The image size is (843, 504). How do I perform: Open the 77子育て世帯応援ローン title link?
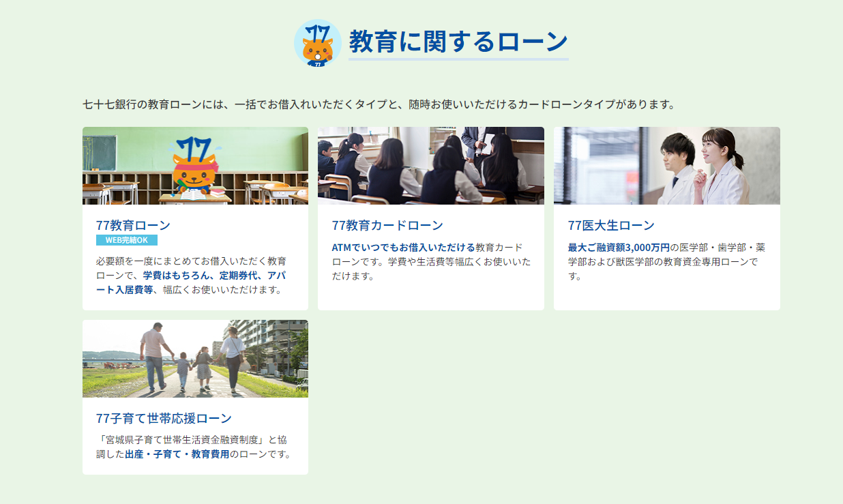[164, 418]
